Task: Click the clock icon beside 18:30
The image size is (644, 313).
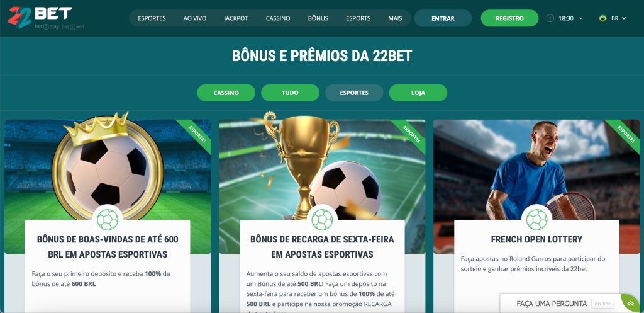Action: [550, 18]
